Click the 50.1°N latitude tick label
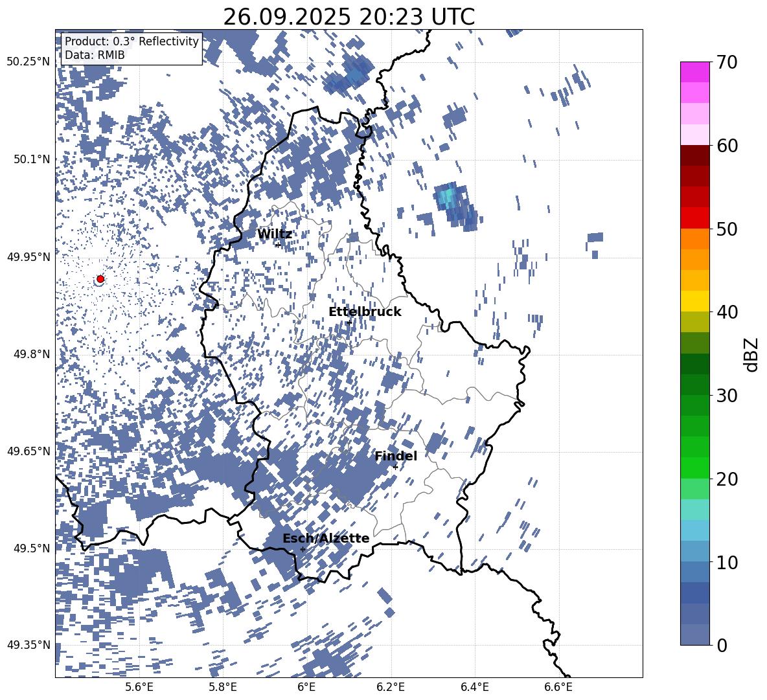 coord(32,159)
